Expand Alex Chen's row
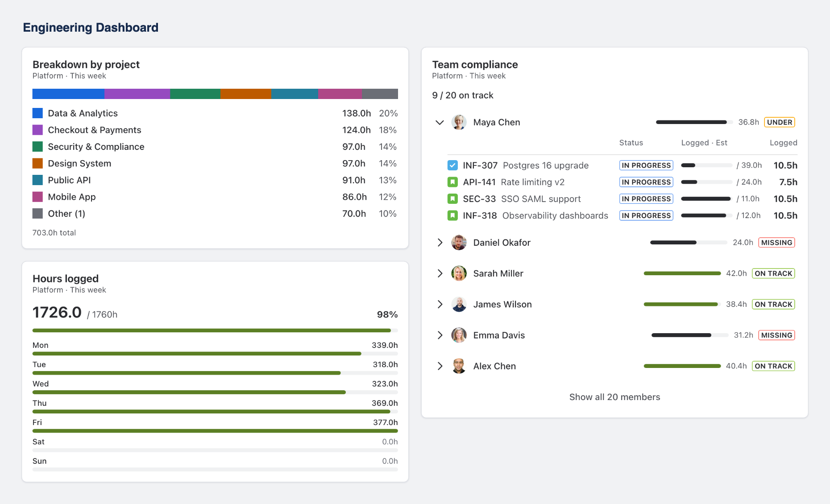Image resolution: width=830 pixels, height=504 pixels. point(440,366)
